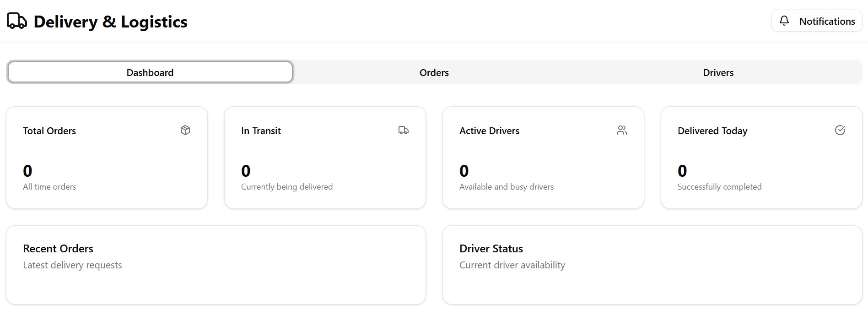The height and width of the screenshot is (316, 868).
Task: Click the 'Latest delivery requests' subtitle
Action: click(72, 265)
